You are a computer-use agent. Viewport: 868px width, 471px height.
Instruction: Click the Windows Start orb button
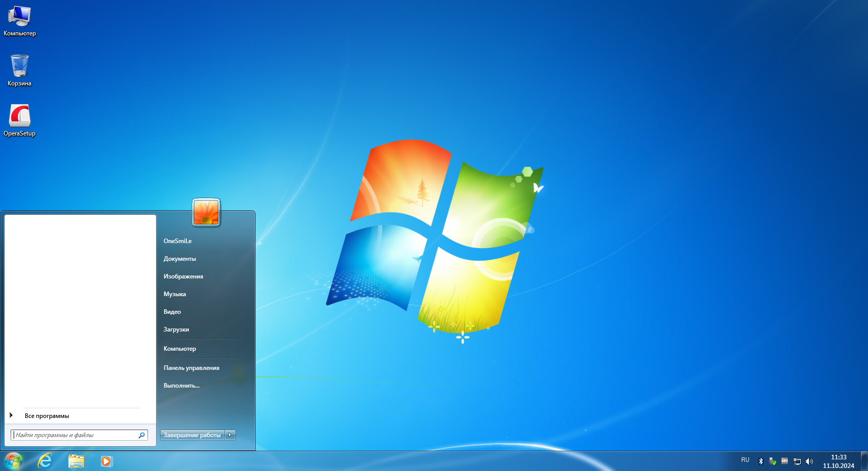13,461
